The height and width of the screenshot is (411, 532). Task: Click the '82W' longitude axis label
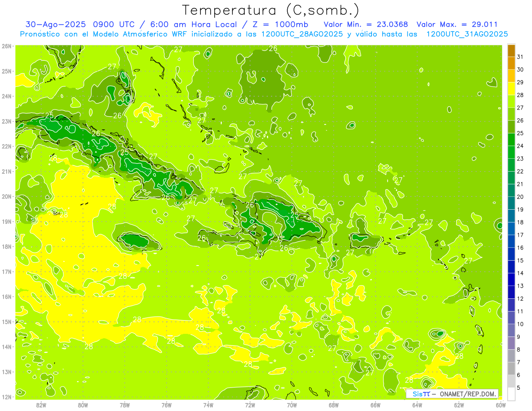(x=41, y=405)
